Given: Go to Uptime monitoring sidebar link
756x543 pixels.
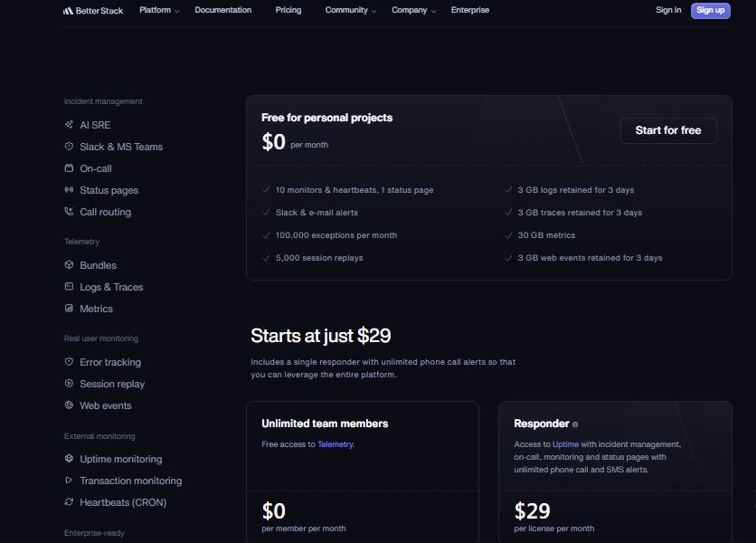Looking at the screenshot, I should (120, 459).
